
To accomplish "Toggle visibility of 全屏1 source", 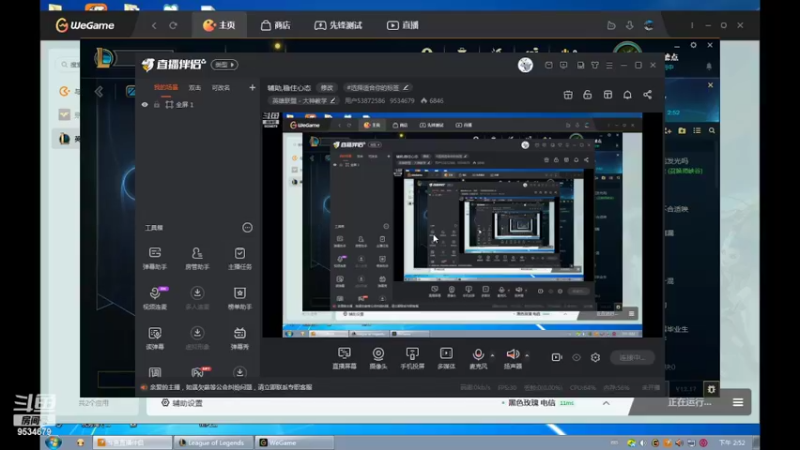I will click(x=145, y=105).
